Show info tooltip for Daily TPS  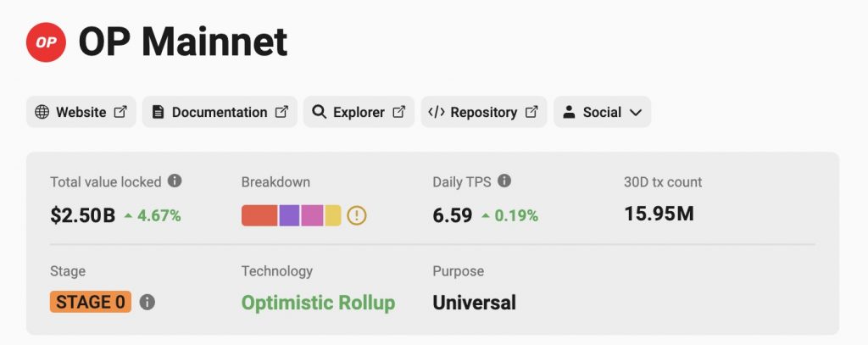click(504, 181)
